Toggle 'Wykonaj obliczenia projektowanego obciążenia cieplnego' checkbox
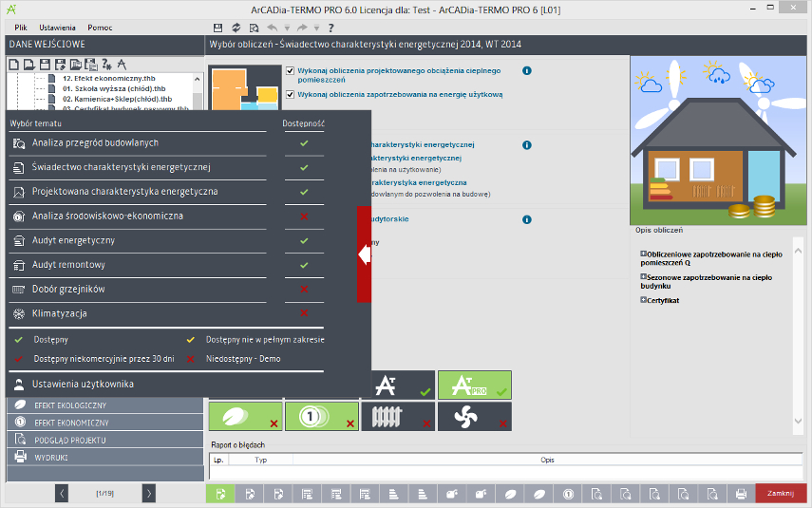 coord(290,71)
